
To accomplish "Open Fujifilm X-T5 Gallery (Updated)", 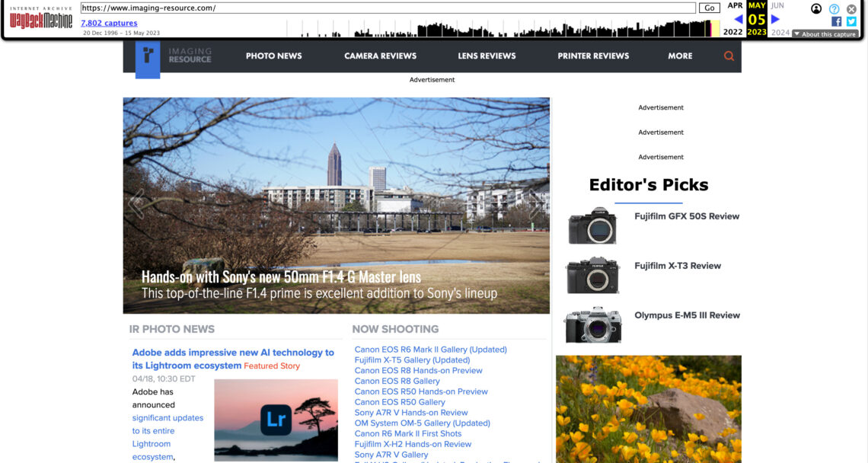I will point(413,360).
